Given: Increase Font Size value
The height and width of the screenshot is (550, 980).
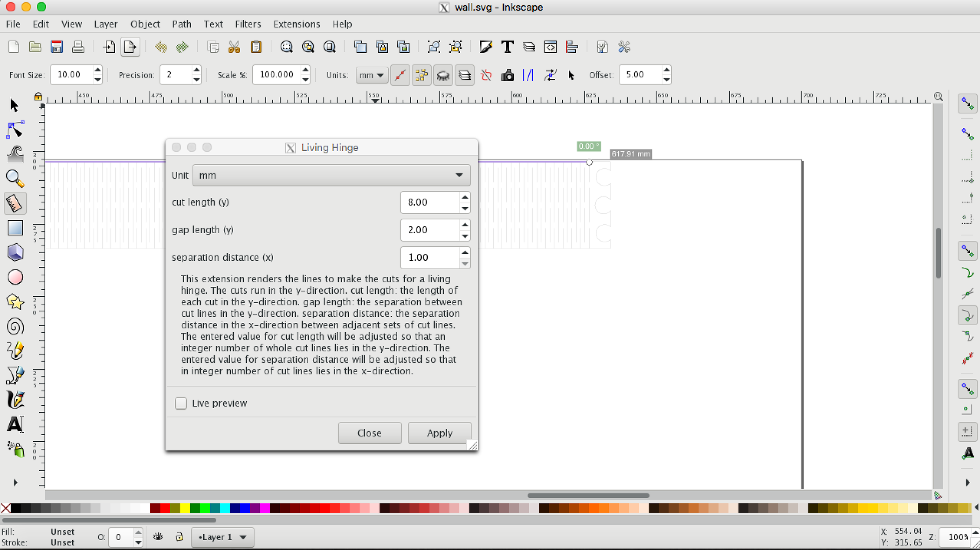Looking at the screenshot, I should pos(97,70).
